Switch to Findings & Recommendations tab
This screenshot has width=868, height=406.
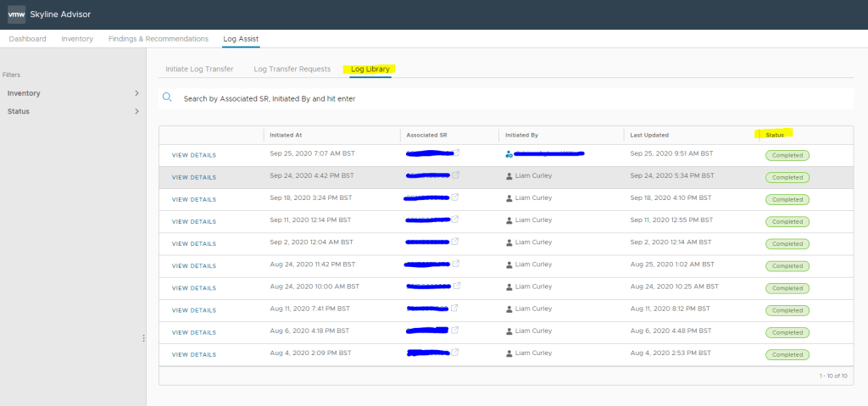(159, 39)
